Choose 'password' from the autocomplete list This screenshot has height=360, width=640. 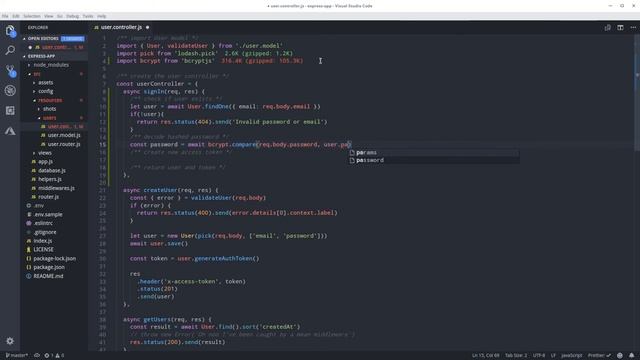click(433, 160)
